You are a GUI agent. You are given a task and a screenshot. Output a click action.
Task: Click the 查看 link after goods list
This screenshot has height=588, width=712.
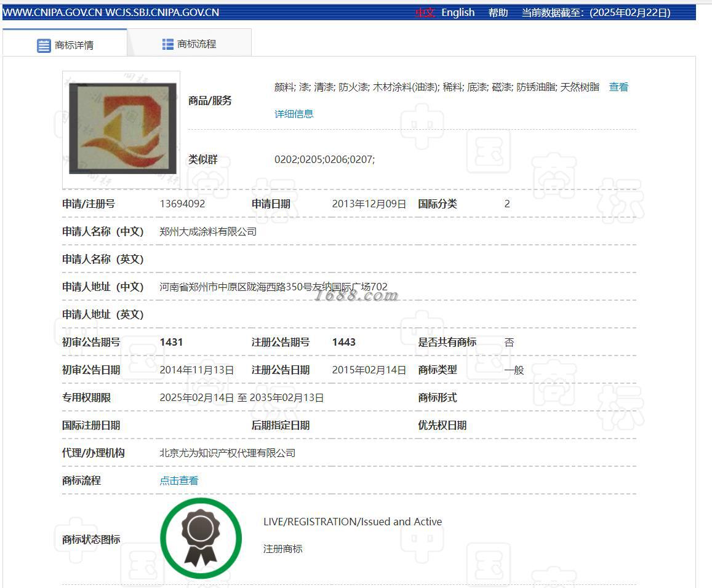coord(618,87)
